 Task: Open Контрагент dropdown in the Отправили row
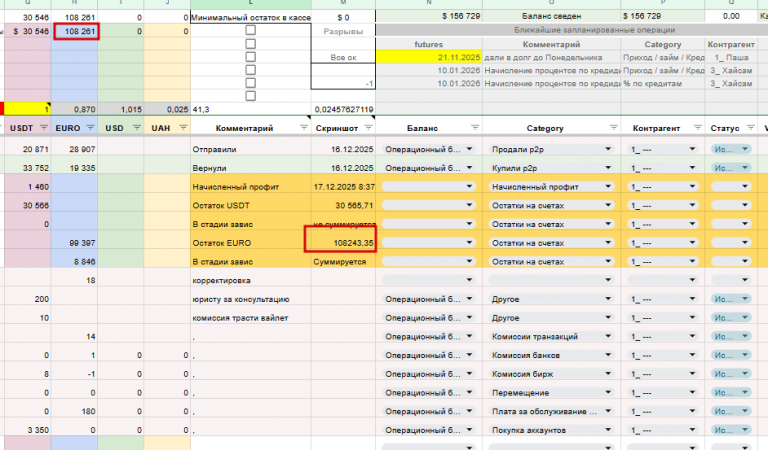tap(692, 149)
